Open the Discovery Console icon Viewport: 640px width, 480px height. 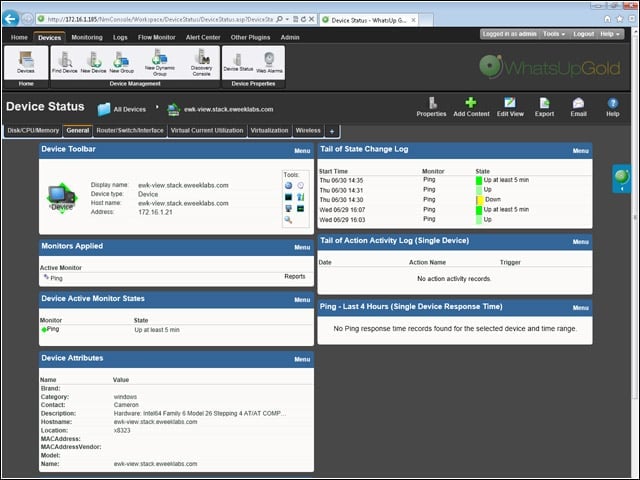point(202,62)
